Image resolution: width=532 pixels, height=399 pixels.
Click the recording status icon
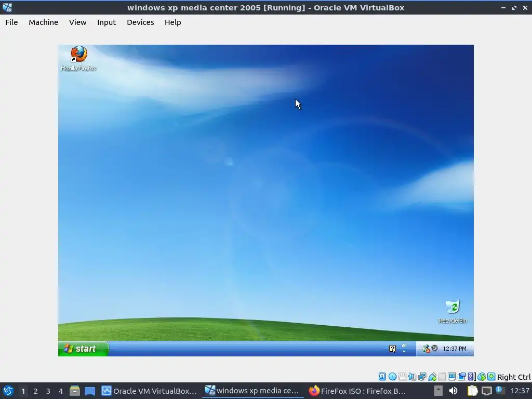pyautogui.click(x=461, y=377)
